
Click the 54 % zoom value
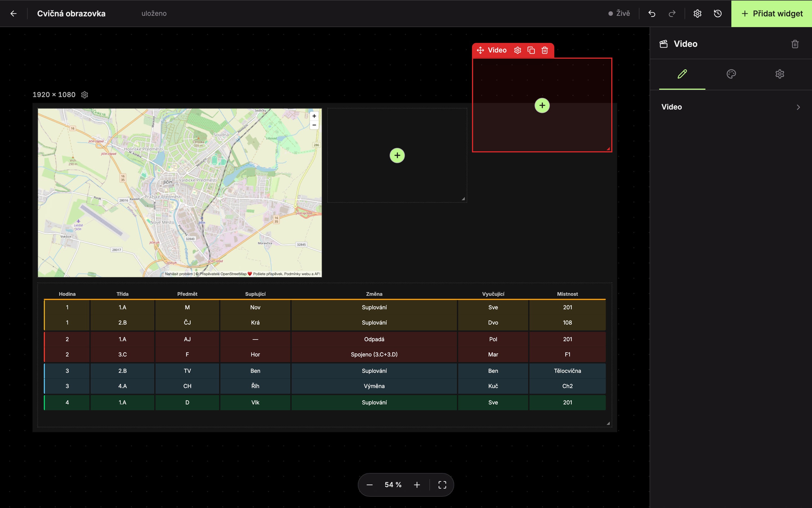pyautogui.click(x=393, y=485)
